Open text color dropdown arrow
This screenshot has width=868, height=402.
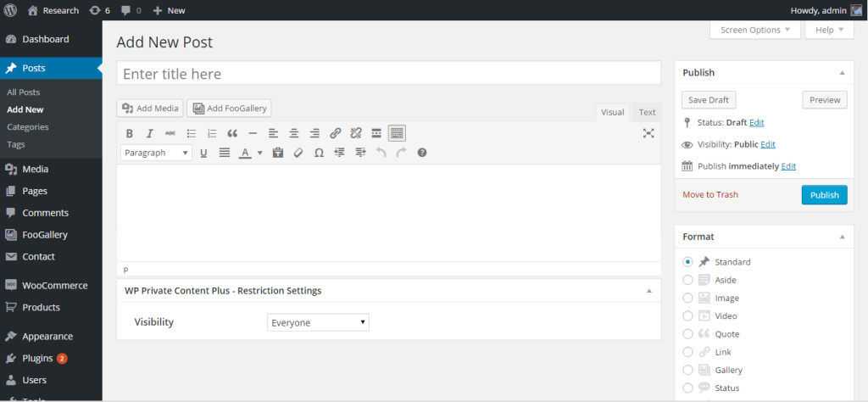point(259,153)
